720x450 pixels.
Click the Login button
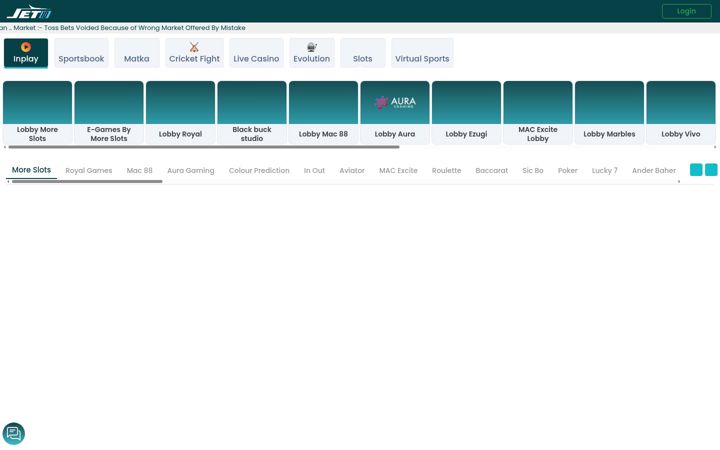[686, 11]
